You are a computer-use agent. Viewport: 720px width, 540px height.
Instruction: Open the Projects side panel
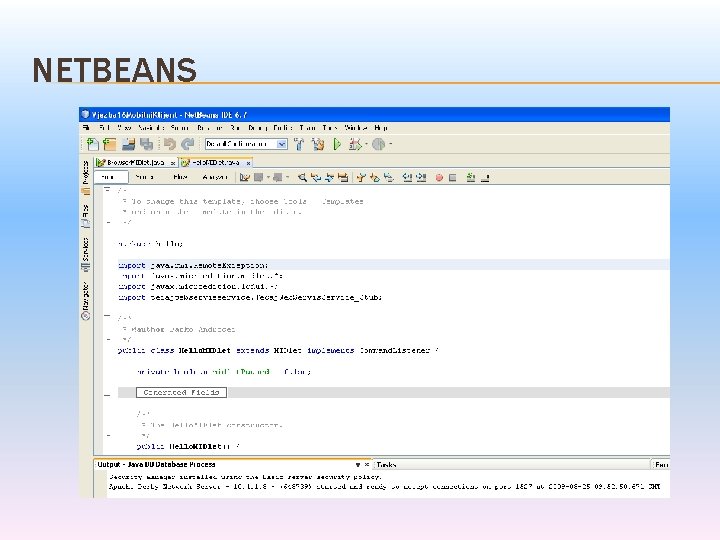[86, 177]
